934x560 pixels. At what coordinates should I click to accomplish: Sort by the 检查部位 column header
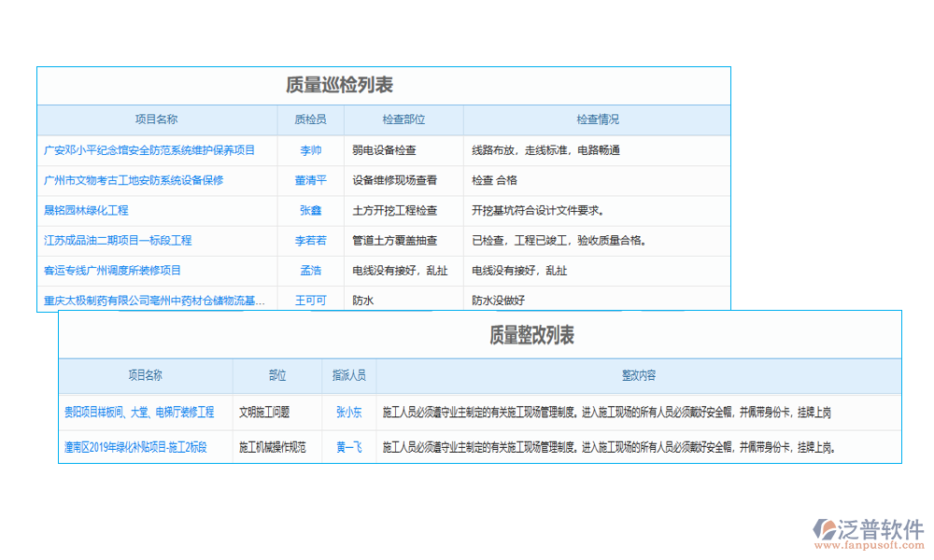[403, 119]
